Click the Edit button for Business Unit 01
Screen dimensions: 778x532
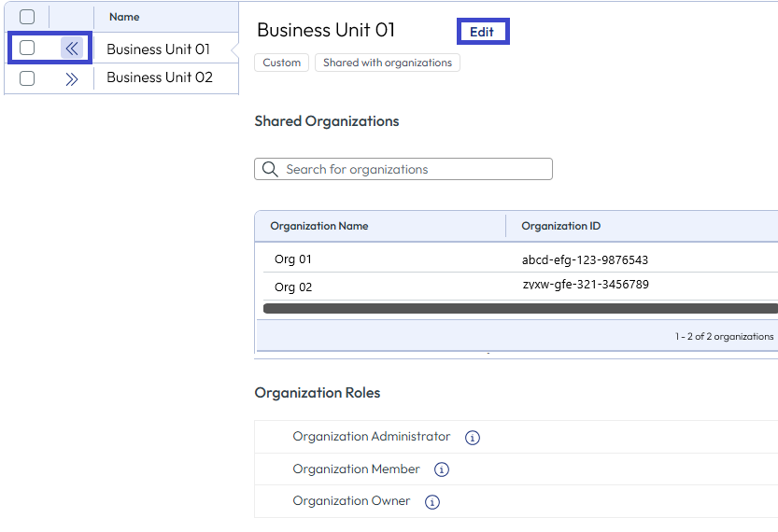(483, 32)
